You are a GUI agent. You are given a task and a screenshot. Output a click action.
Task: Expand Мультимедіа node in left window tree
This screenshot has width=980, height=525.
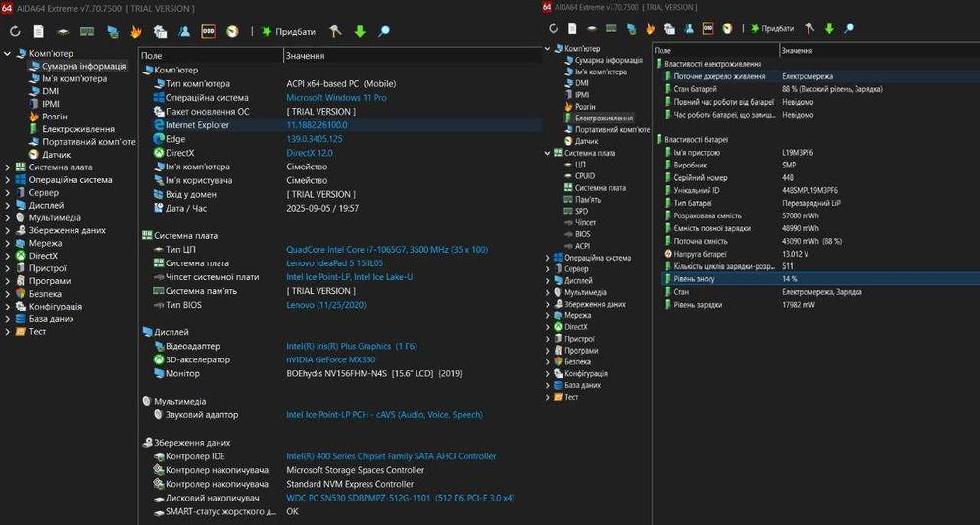[8, 218]
